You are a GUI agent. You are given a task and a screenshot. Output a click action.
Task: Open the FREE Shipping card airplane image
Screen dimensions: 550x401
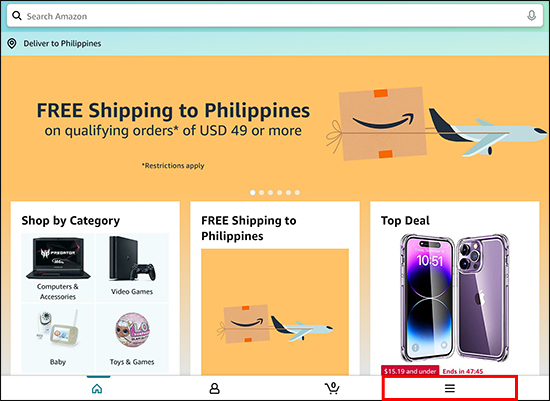tap(275, 312)
